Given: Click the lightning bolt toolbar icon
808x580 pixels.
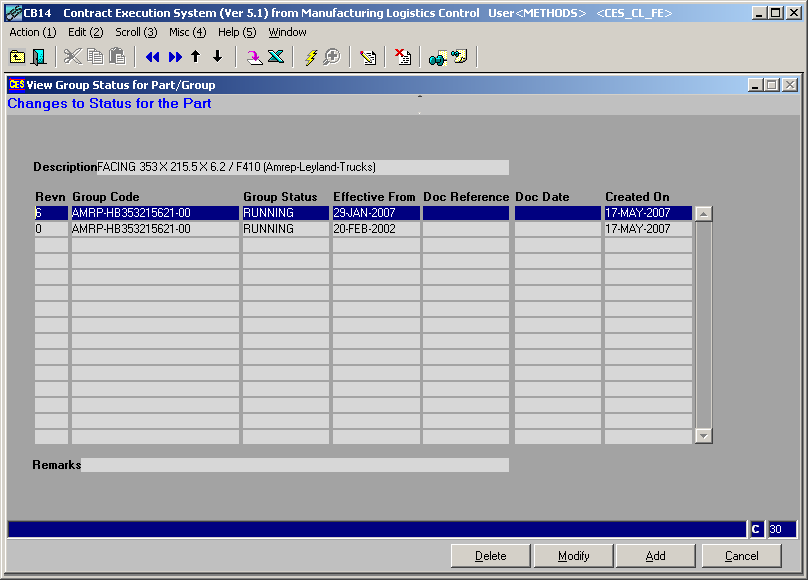Looking at the screenshot, I should pos(310,57).
